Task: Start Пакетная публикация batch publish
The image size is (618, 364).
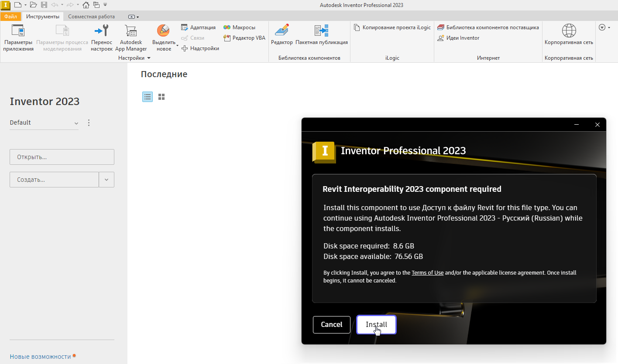Action: (322, 35)
